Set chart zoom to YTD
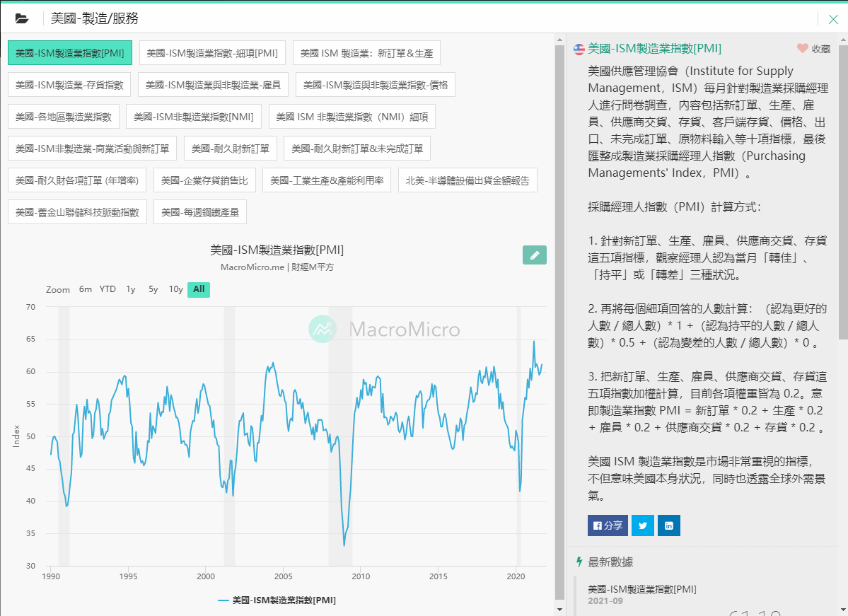The height and width of the screenshot is (616, 848). [x=108, y=289]
